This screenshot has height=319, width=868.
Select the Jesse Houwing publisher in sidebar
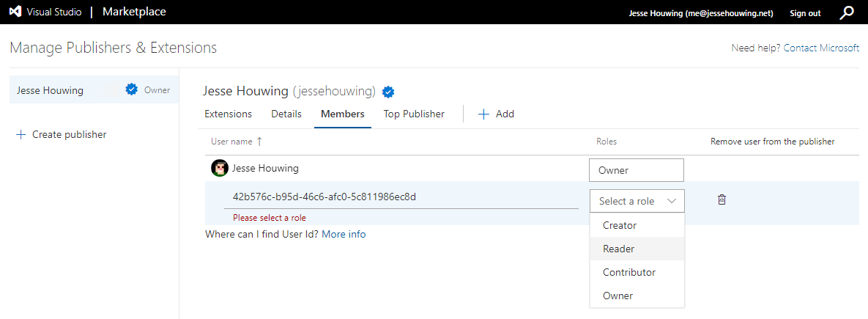94,90
